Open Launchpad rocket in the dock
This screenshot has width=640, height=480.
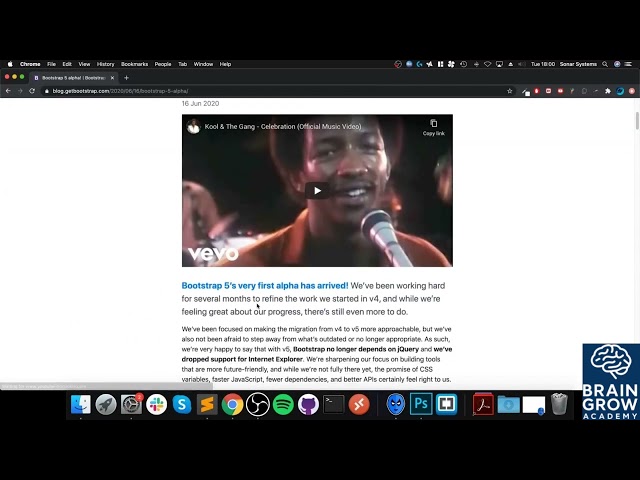coord(106,404)
